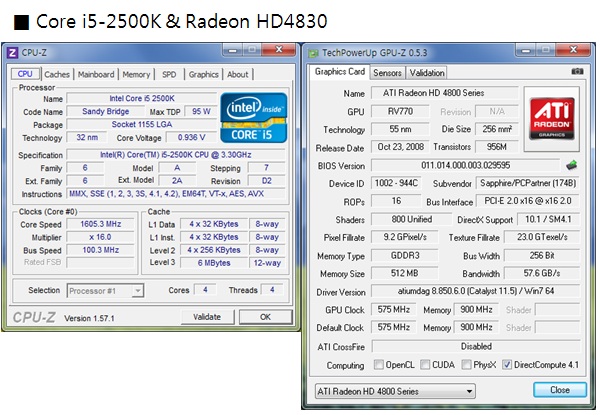Click the CPU-Z Version 1.57.1 label

tap(89, 318)
